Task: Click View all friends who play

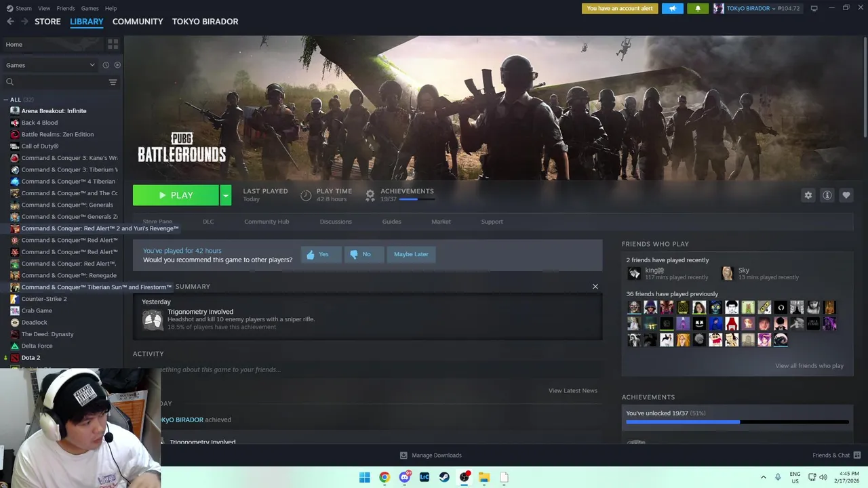Action: (809, 366)
